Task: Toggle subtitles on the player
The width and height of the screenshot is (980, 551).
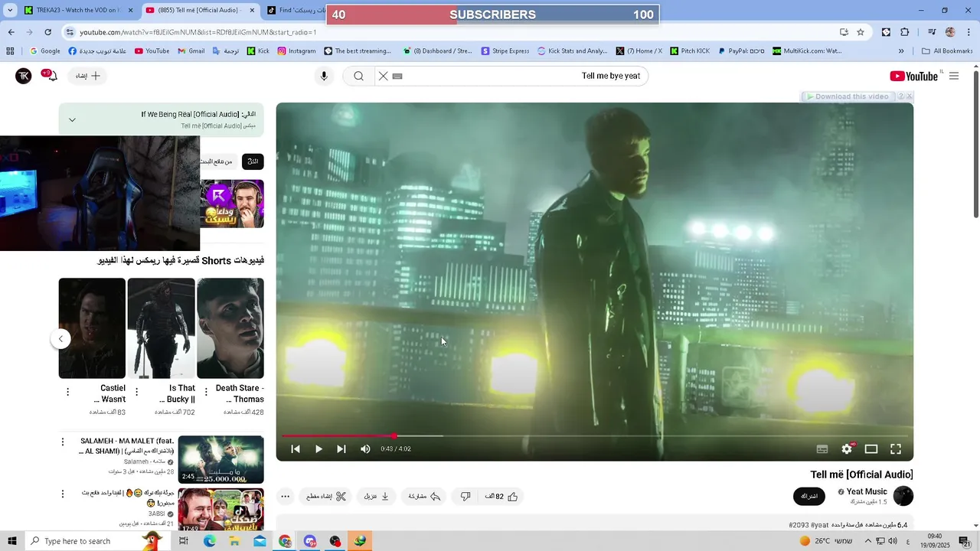Action: pos(822,449)
